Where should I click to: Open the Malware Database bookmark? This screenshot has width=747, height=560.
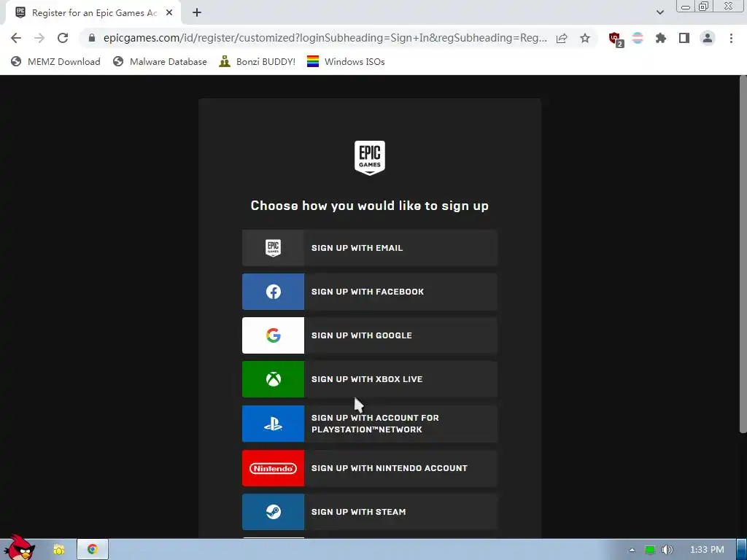click(x=160, y=61)
